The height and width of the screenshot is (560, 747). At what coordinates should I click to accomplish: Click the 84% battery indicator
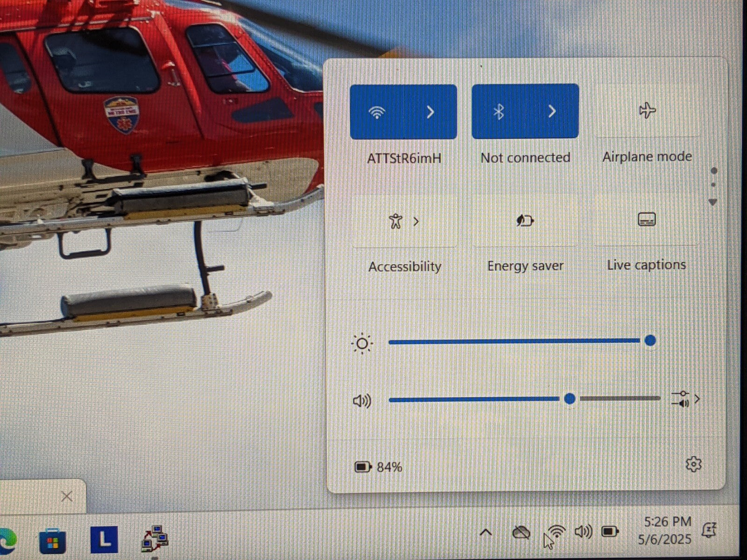(379, 467)
